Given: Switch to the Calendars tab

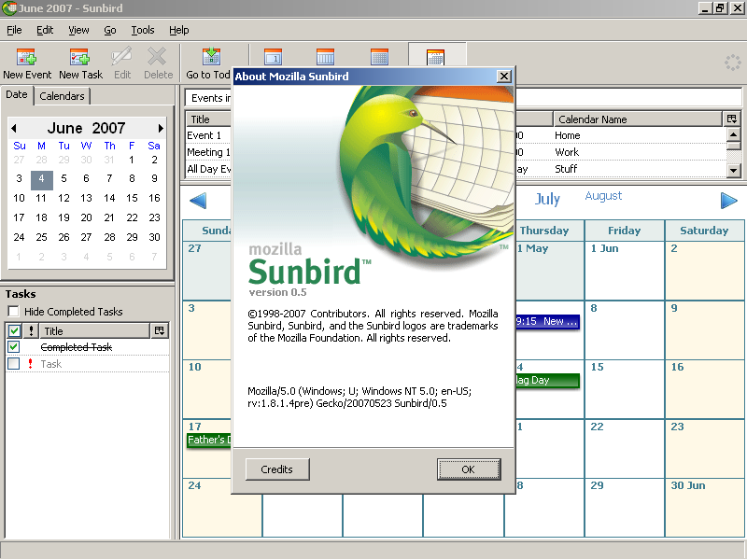Looking at the screenshot, I should pos(63,95).
